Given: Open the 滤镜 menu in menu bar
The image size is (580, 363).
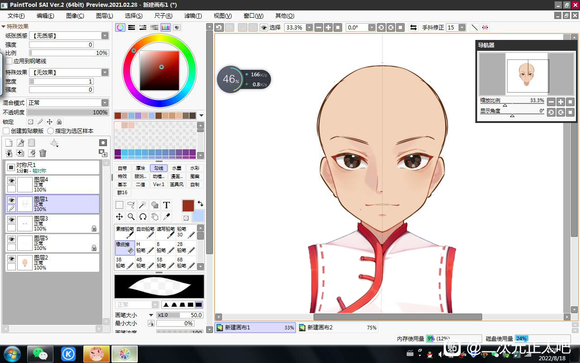Looking at the screenshot, I should tap(193, 16).
